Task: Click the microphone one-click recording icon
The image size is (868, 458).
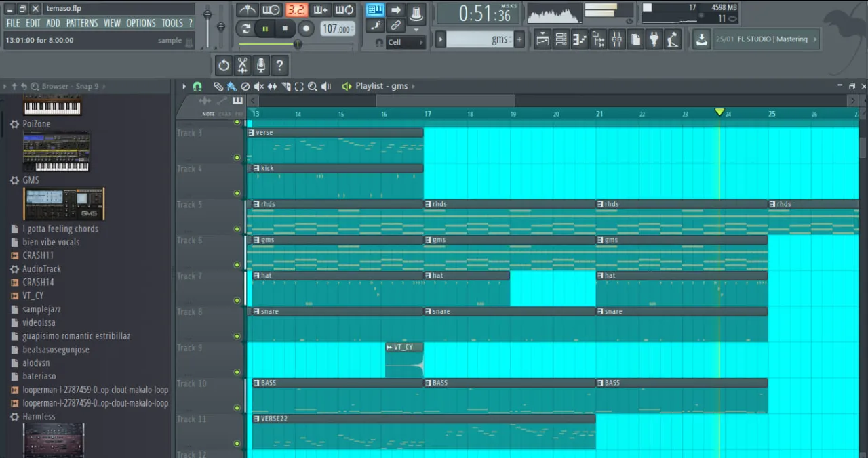Action: coord(260,66)
